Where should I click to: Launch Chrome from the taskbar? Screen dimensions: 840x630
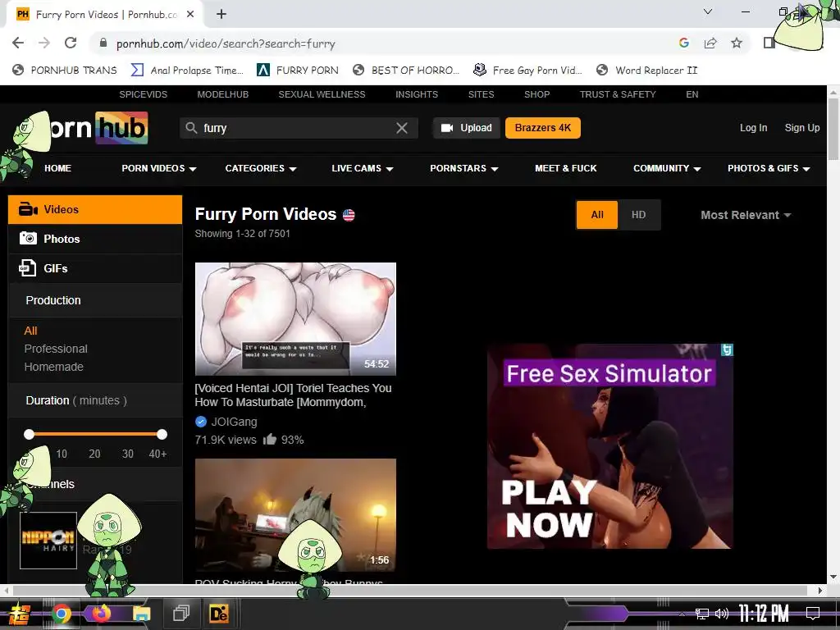tap(61, 614)
